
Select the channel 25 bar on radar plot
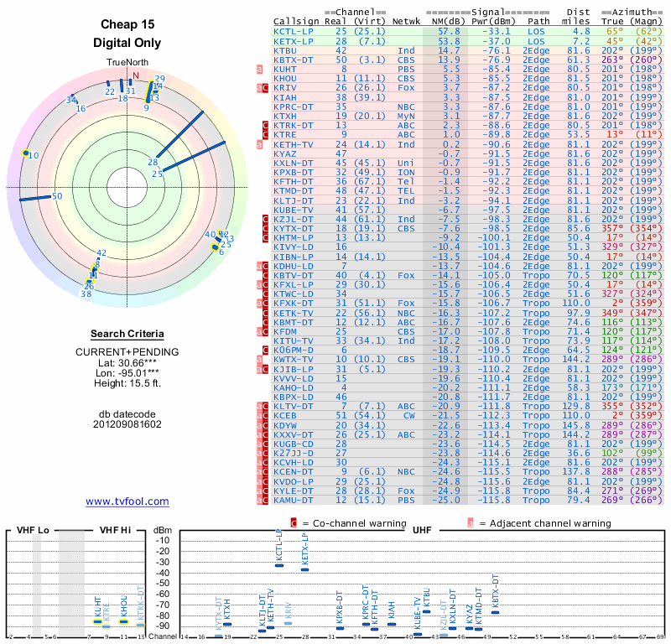194,157
